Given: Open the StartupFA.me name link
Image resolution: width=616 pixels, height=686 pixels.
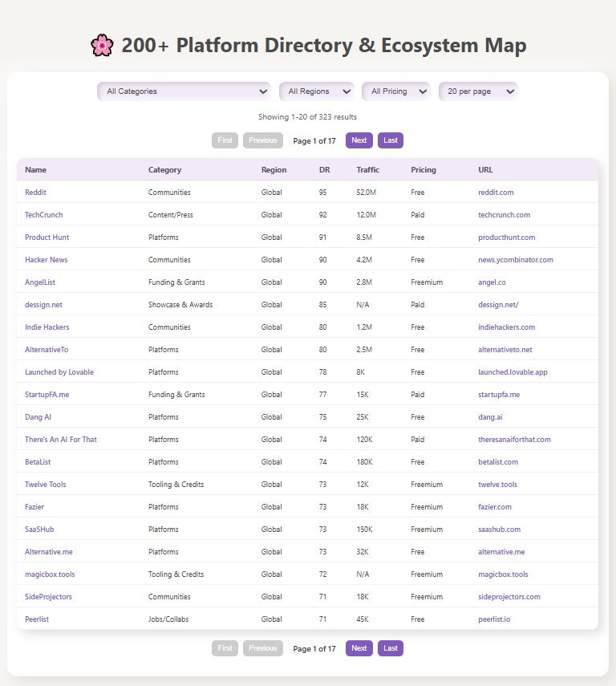Looking at the screenshot, I should click(47, 395).
